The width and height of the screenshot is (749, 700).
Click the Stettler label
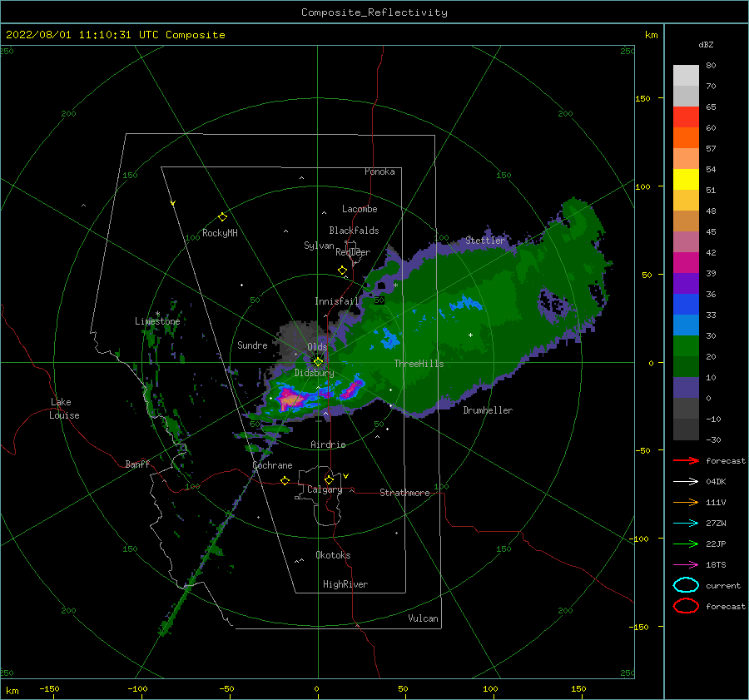pyautogui.click(x=485, y=241)
